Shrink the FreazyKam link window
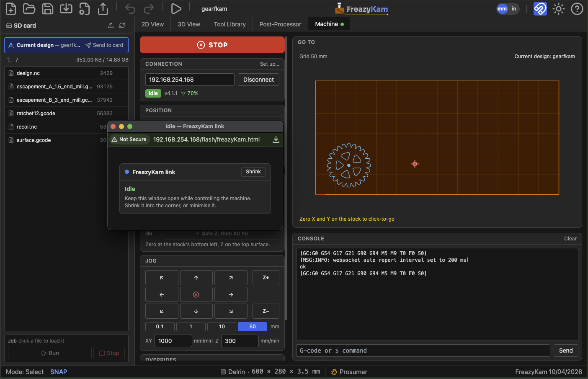The height and width of the screenshot is (379, 588). point(253,172)
